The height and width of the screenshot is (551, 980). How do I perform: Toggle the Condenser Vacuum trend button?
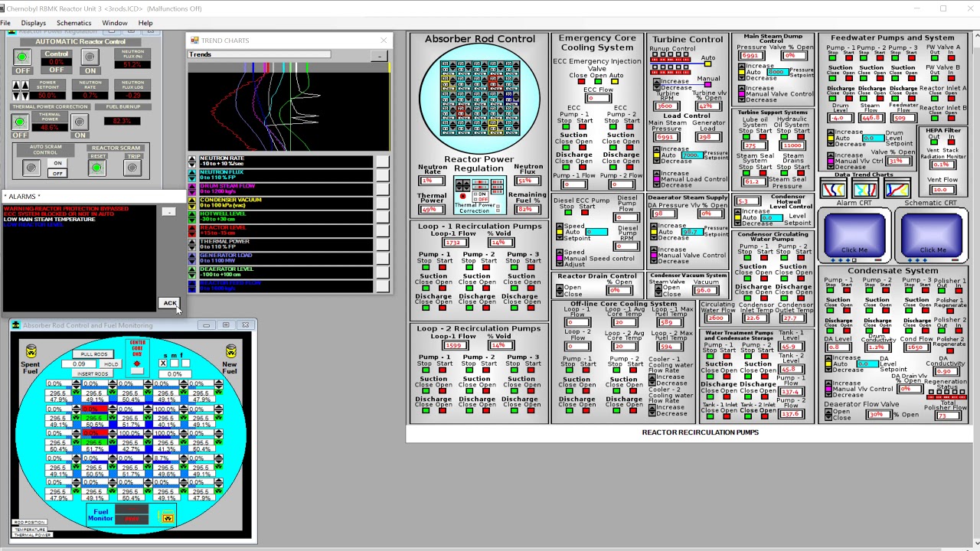[x=382, y=204]
